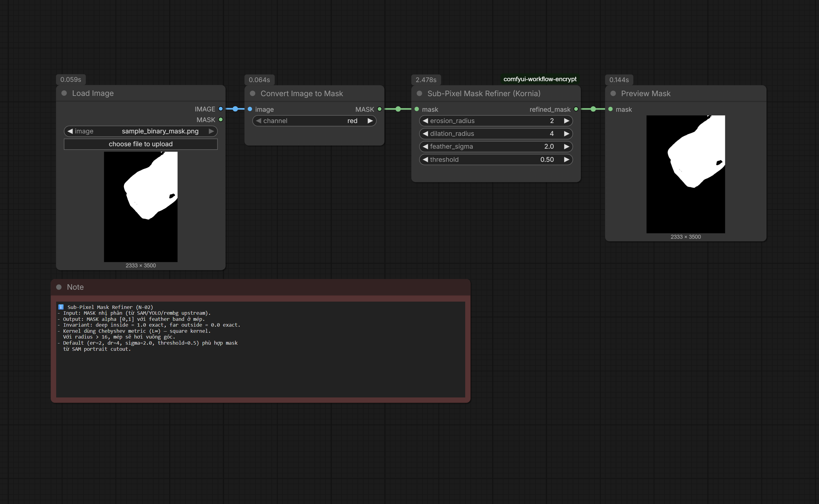Click the feather_sigma value slider
Screen dimensions: 819x504
click(496, 147)
